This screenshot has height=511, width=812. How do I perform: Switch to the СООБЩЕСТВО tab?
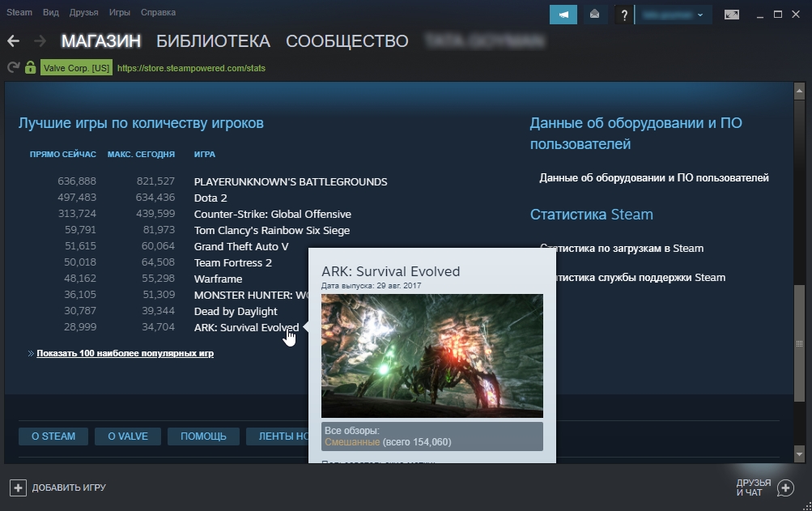347,41
